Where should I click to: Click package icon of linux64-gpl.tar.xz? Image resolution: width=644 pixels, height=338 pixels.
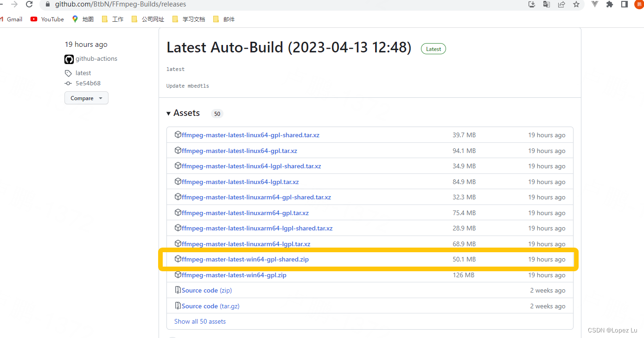(178, 150)
